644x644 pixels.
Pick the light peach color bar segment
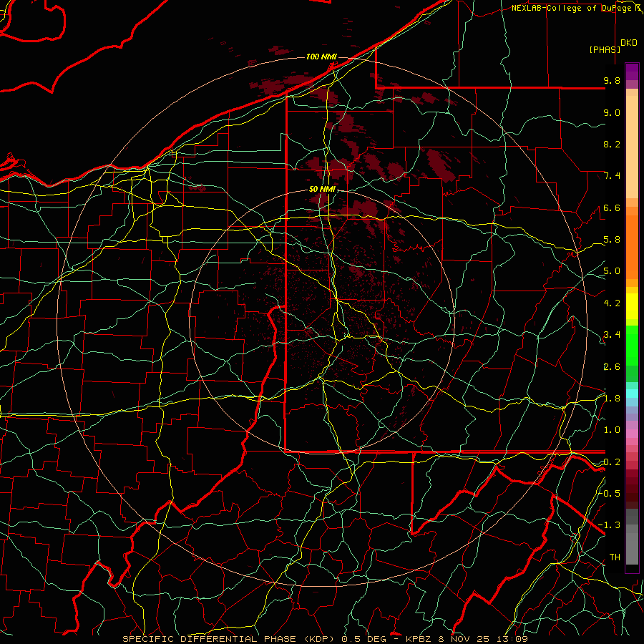tap(632, 147)
